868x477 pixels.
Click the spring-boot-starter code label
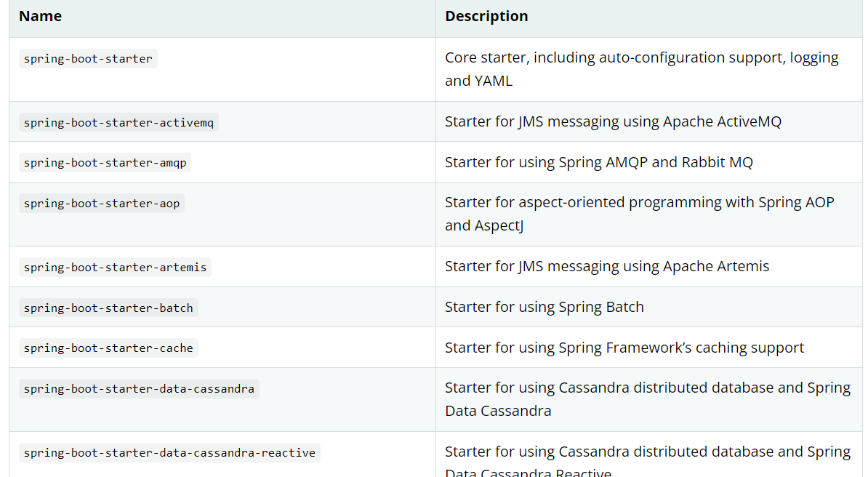[88, 59]
